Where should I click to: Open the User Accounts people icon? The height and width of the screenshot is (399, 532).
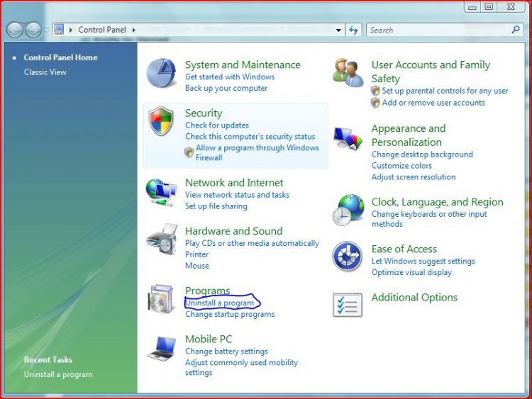[x=348, y=72]
